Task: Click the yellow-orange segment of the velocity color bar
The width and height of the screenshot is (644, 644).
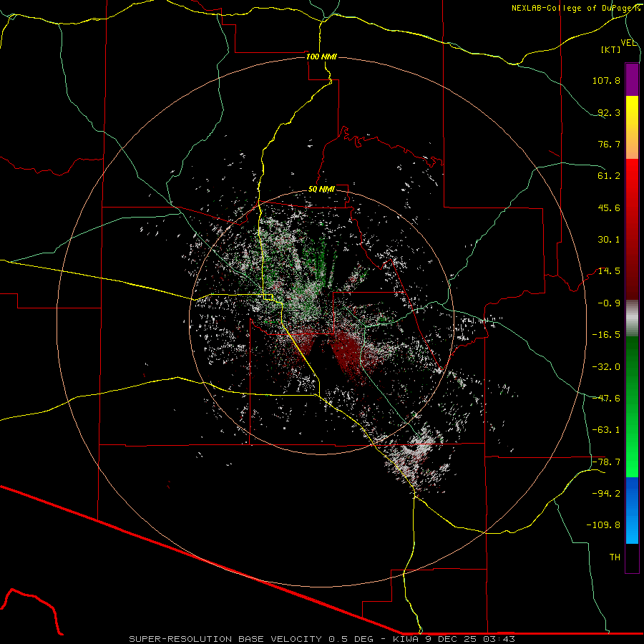Action: 632,127
